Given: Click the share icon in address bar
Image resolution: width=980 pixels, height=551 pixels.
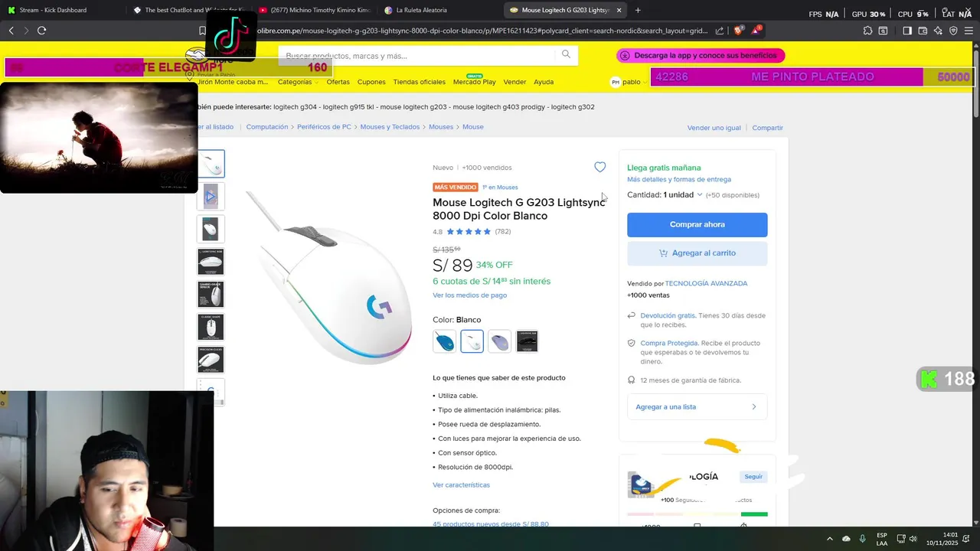Looking at the screenshot, I should 720,31.
